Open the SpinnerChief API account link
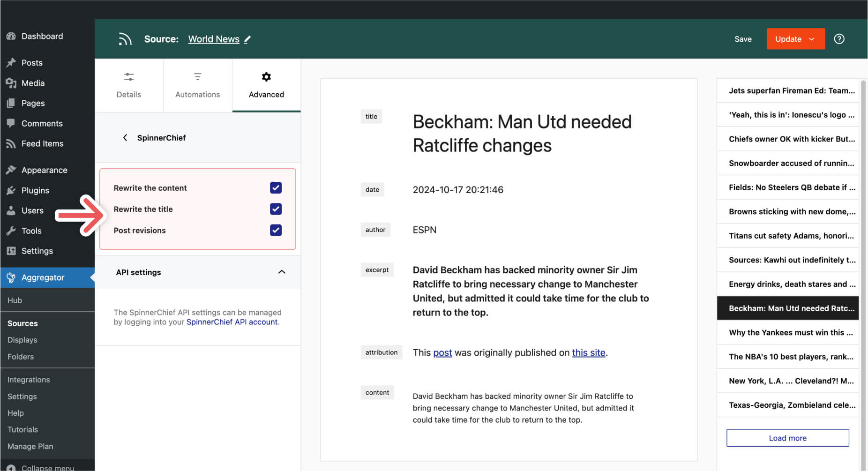The height and width of the screenshot is (471, 868). [x=232, y=322]
